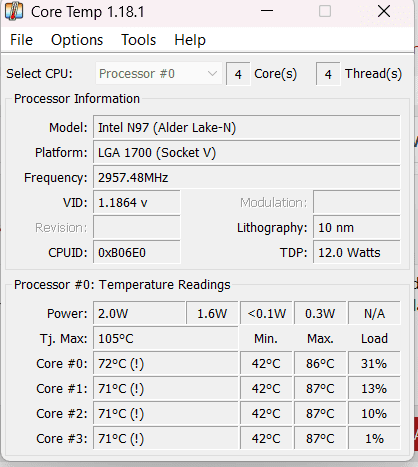Click Core #0 current temperature 72°C (!)
This screenshot has width=418, height=467.
click(166, 364)
